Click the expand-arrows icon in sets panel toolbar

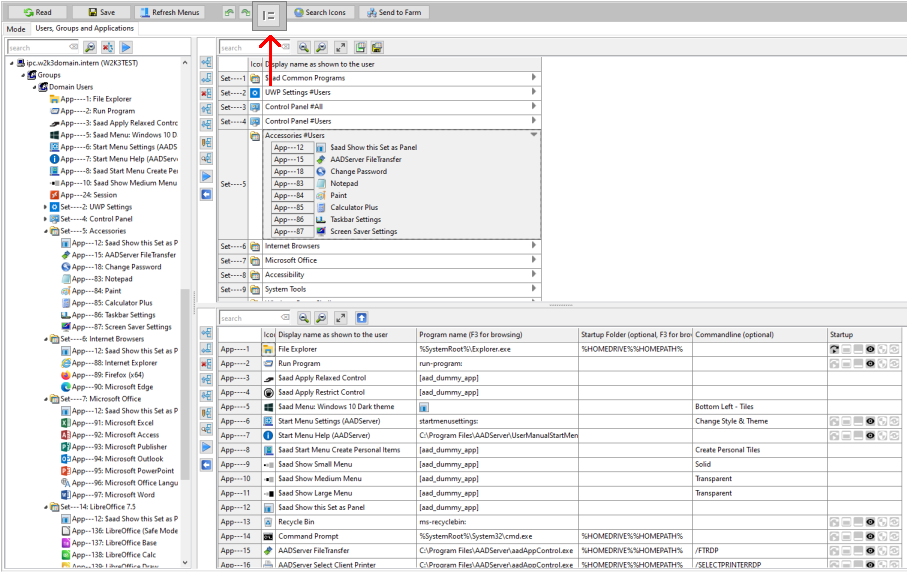pyautogui.click(x=340, y=47)
